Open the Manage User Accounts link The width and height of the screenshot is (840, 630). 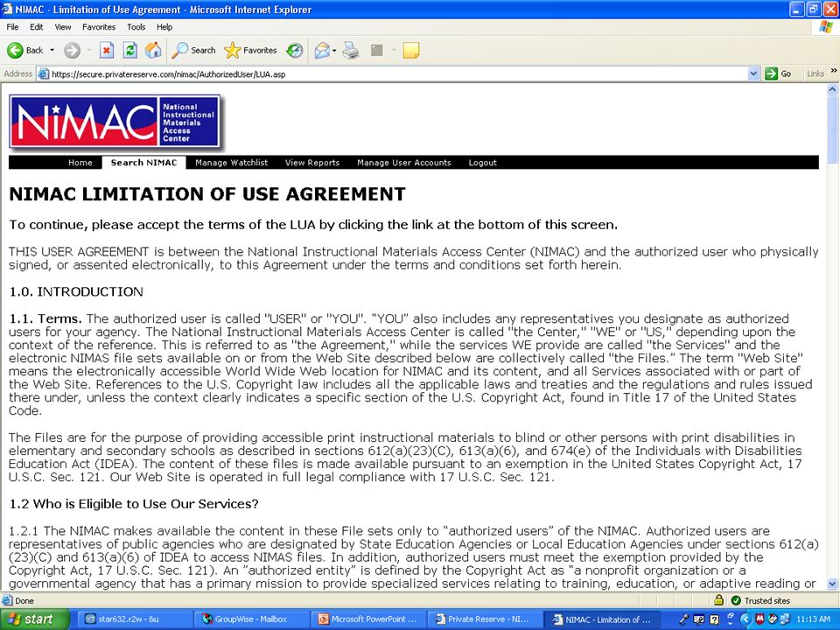(404, 163)
